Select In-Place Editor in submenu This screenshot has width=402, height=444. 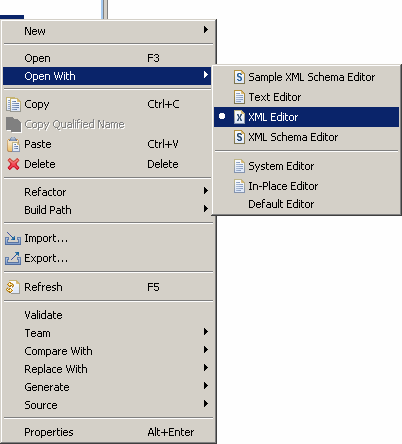click(x=306, y=186)
